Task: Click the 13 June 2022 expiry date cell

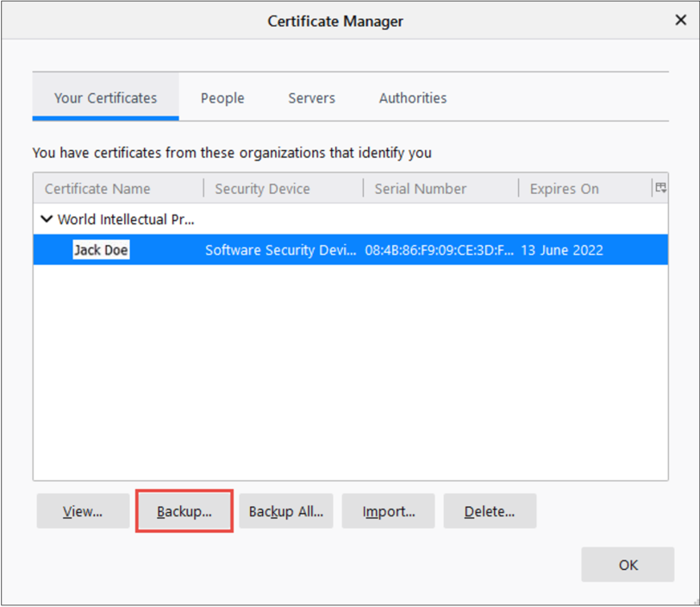Action: (561, 251)
